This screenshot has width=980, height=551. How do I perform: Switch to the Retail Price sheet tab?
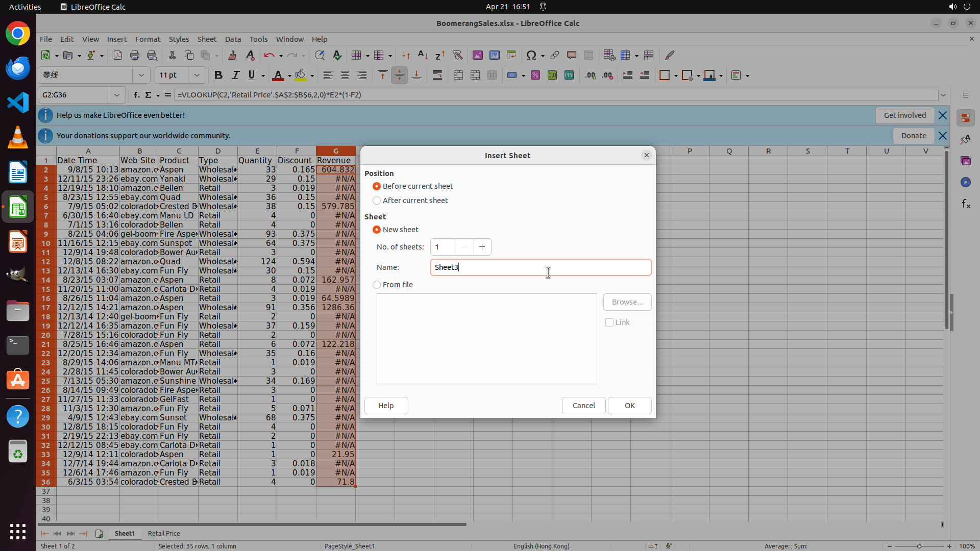pos(164,533)
